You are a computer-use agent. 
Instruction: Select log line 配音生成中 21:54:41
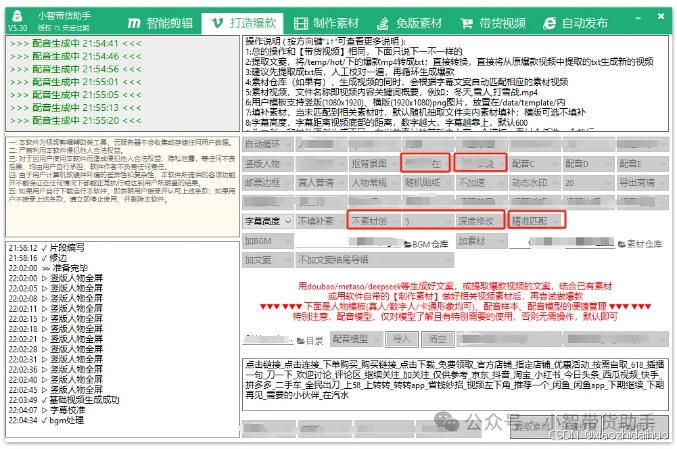[x=76, y=44]
